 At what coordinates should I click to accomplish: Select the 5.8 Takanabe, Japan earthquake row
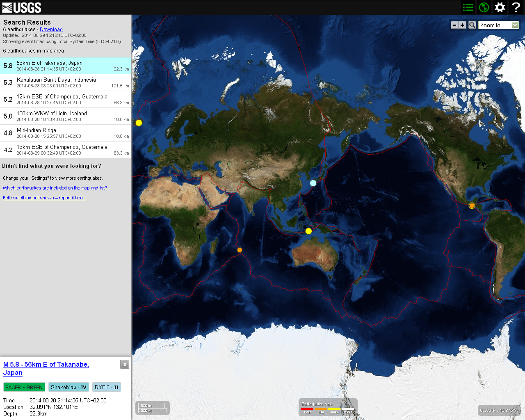tap(66, 66)
